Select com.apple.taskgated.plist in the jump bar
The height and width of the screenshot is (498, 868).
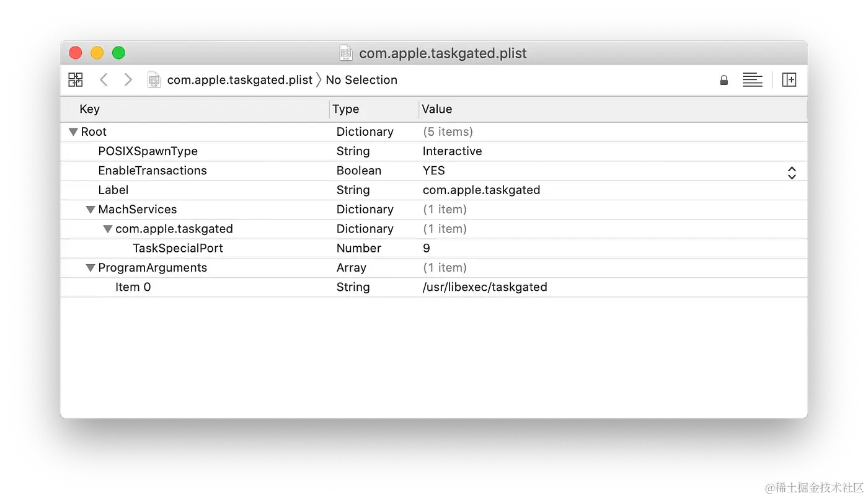(240, 80)
